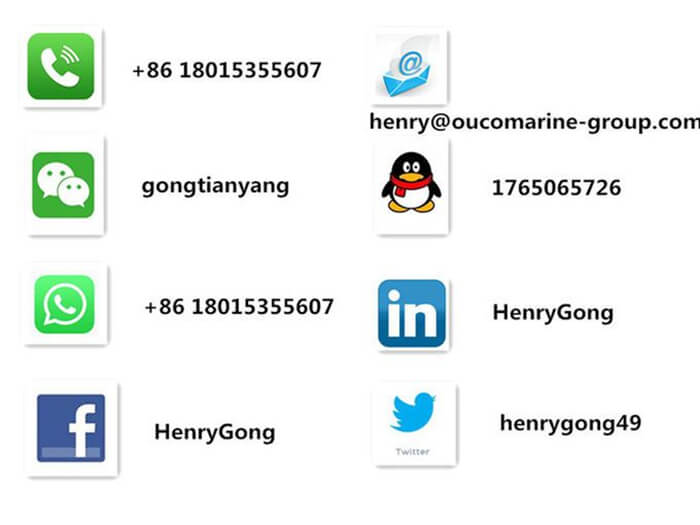Click the small Twitter caption under bird
The height and width of the screenshot is (525, 700).
coord(412,452)
